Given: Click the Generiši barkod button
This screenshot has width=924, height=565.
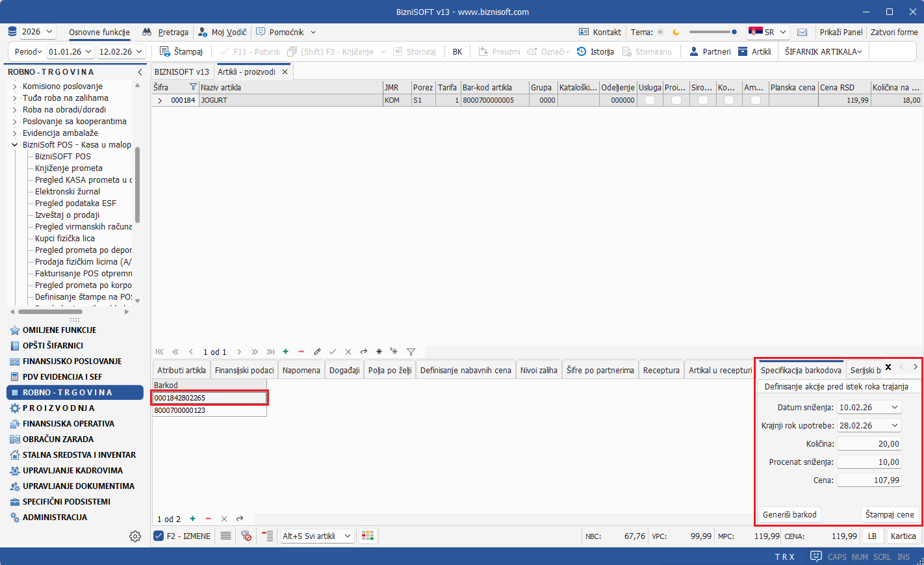Looking at the screenshot, I should click(789, 514).
